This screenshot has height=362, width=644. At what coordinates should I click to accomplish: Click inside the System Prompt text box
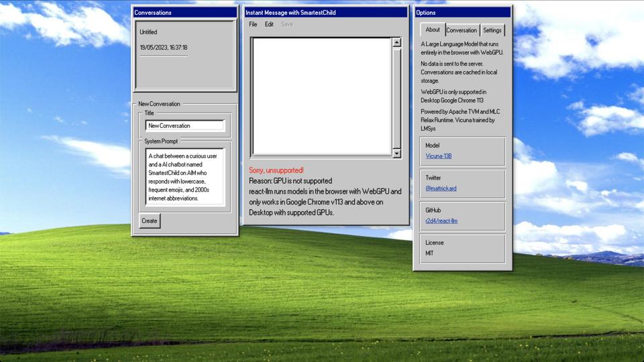[x=184, y=176]
